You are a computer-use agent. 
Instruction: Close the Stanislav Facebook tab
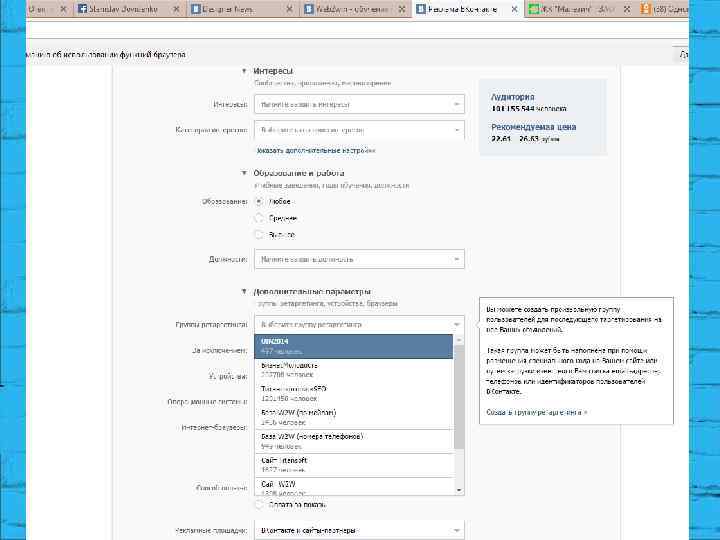pos(176,9)
